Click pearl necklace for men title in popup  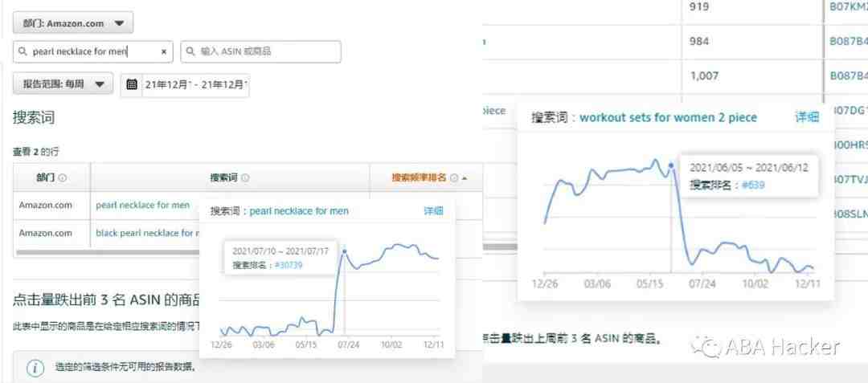point(299,210)
